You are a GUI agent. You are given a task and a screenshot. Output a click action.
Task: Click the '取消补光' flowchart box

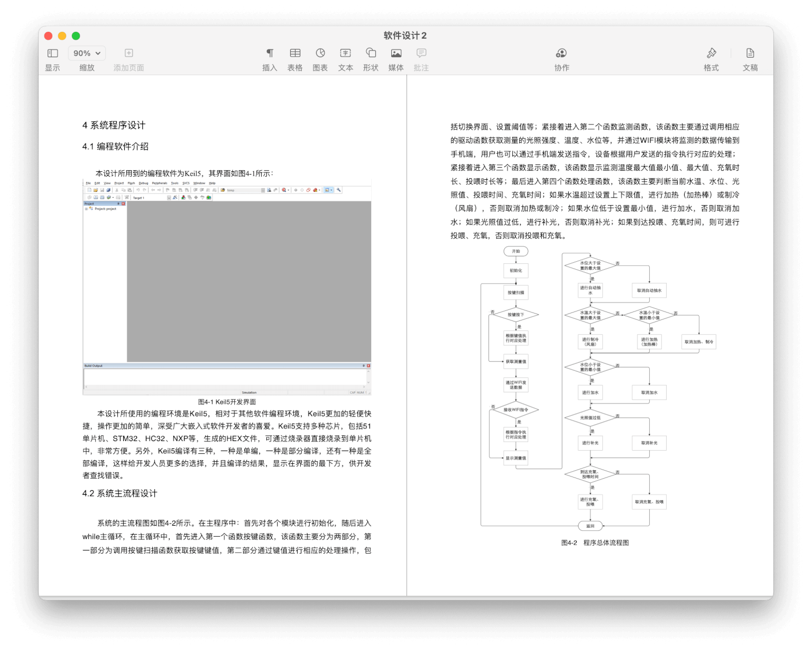point(649,443)
